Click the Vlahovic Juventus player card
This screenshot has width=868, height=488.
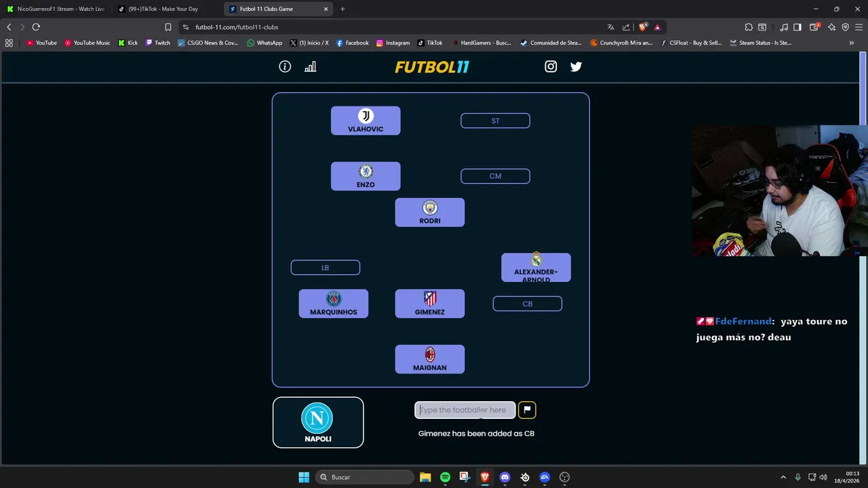[x=366, y=121]
